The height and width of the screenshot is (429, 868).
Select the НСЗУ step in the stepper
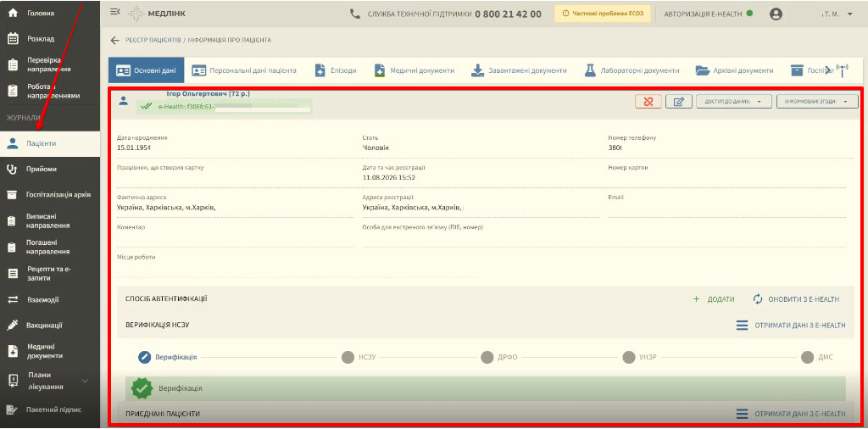359,357
